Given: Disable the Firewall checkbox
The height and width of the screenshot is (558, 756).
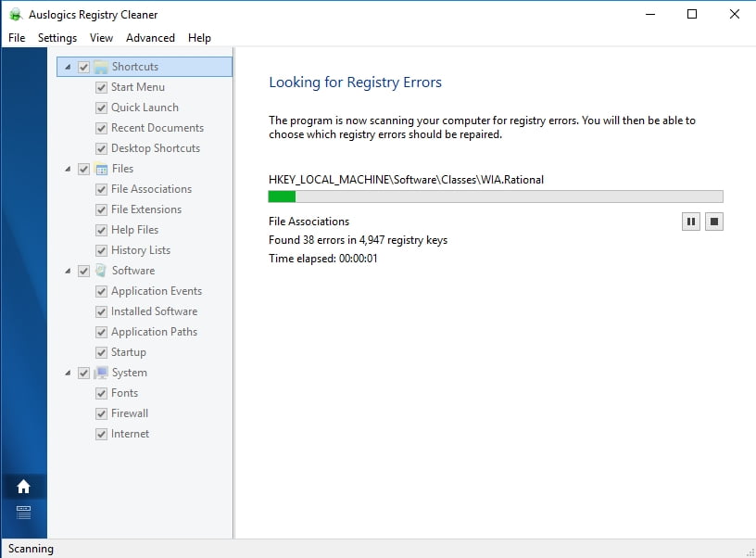Looking at the screenshot, I should point(101,413).
